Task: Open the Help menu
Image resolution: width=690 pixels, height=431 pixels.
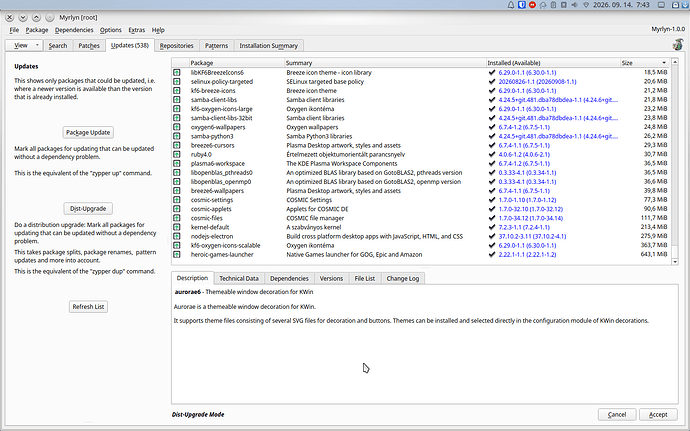Action: point(158,30)
